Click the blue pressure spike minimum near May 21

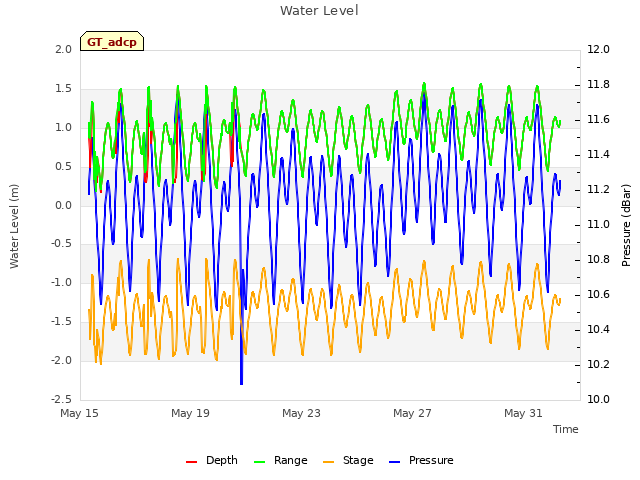241,383
